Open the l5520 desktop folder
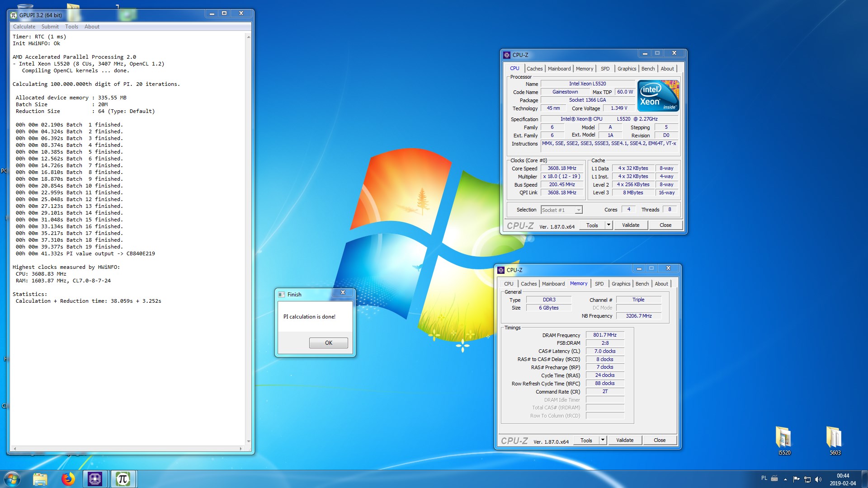The image size is (868, 488). (784, 441)
